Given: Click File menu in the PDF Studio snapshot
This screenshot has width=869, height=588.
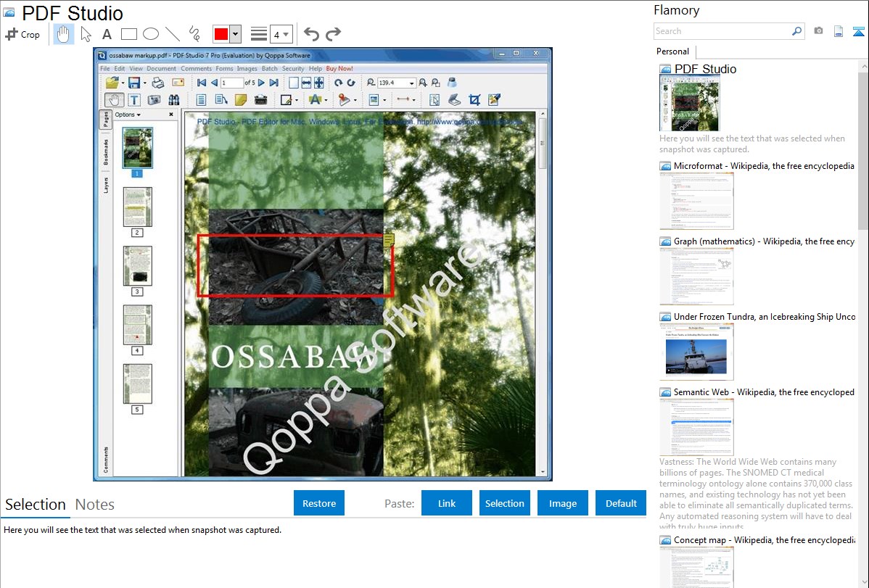Looking at the screenshot, I should [x=104, y=69].
